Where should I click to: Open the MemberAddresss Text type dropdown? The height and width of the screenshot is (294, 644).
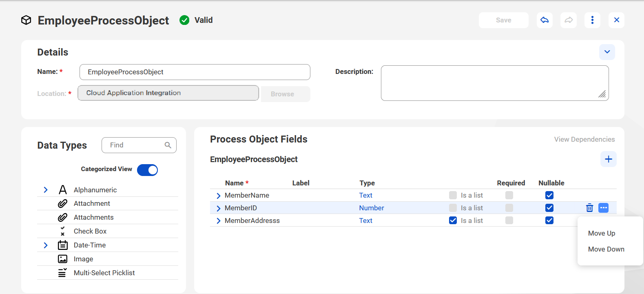(365, 220)
